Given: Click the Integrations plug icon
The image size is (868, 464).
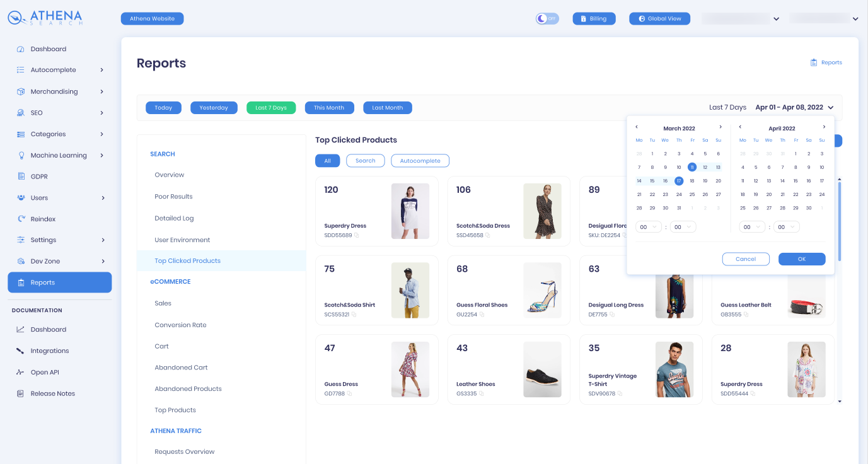Looking at the screenshot, I should pyautogui.click(x=20, y=351).
